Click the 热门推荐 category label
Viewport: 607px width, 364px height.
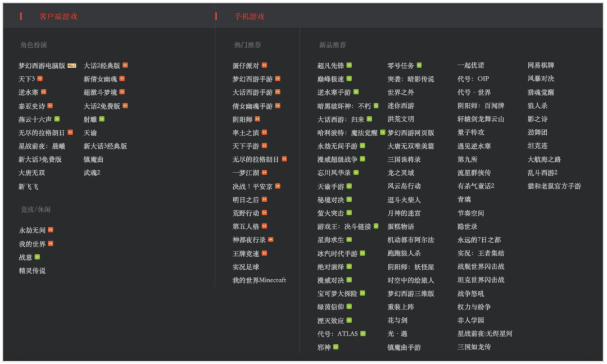point(247,45)
